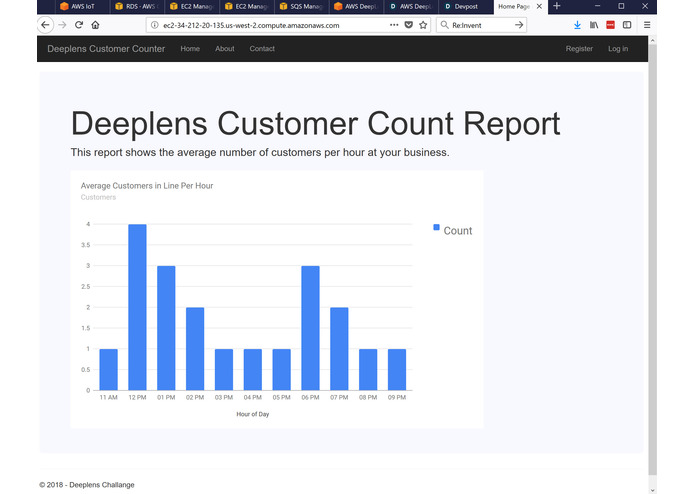This screenshot has height=494, width=695.
Task: Toggle the sidebar icon
Action: pyautogui.click(x=627, y=25)
